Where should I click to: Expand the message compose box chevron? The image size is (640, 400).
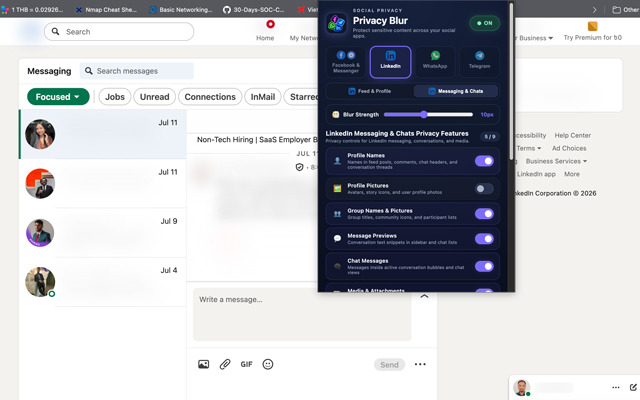(424, 296)
